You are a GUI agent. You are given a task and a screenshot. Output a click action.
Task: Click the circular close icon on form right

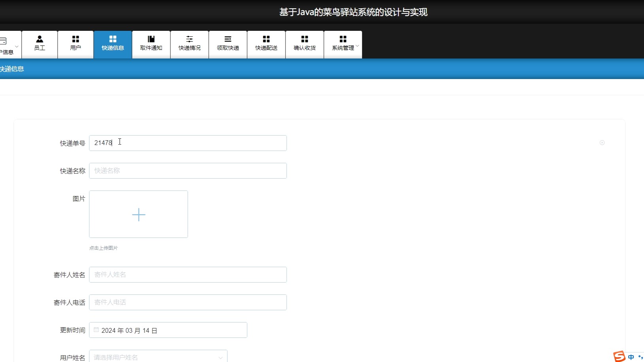click(x=602, y=143)
